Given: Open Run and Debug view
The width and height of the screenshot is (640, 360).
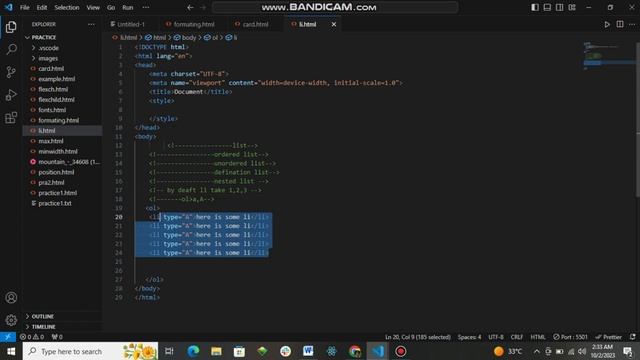Looking at the screenshot, I should click(11, 95).
